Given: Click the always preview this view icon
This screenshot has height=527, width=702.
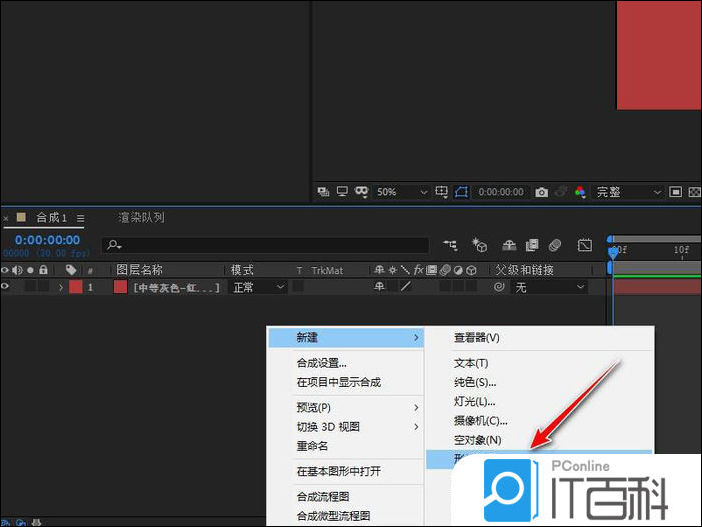Looking at the screenshot, I should [323, 192].
